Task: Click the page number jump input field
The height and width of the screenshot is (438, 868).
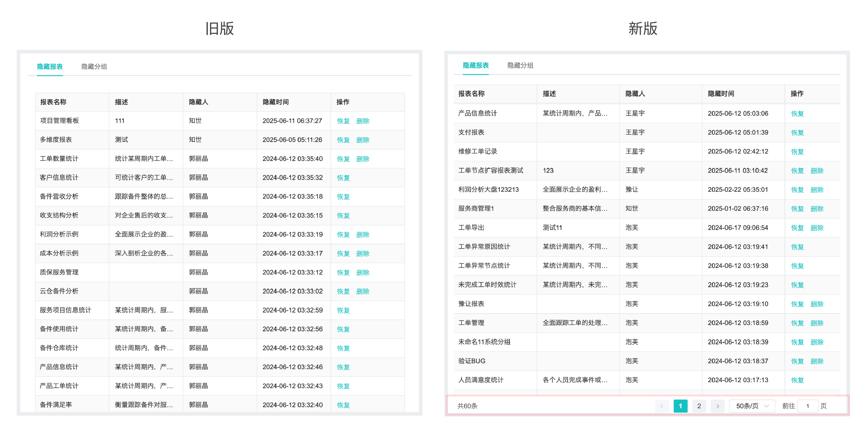Action: click(x=808, y=406)
